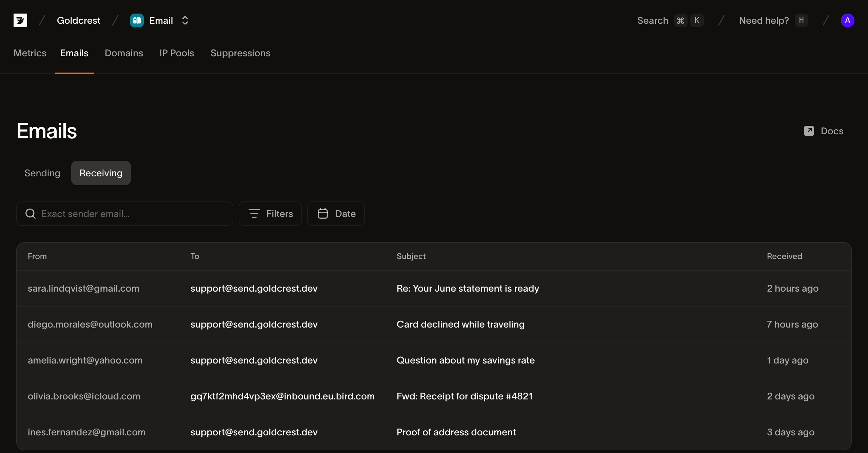The width and height of the screenshot is (868, 453).
Task: Open Search from the header
Action: click(653, 20)
